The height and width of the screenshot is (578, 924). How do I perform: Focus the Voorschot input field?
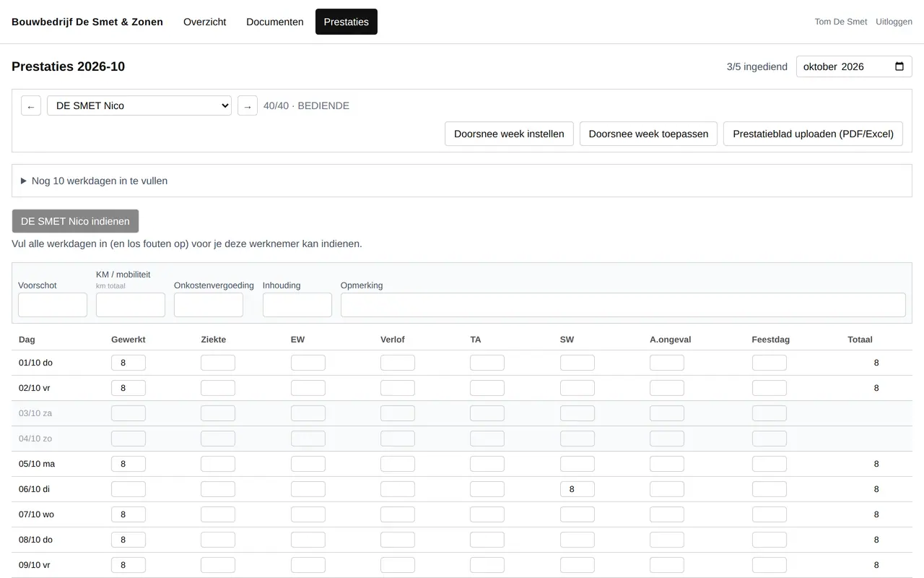click(x=53, y=305)
